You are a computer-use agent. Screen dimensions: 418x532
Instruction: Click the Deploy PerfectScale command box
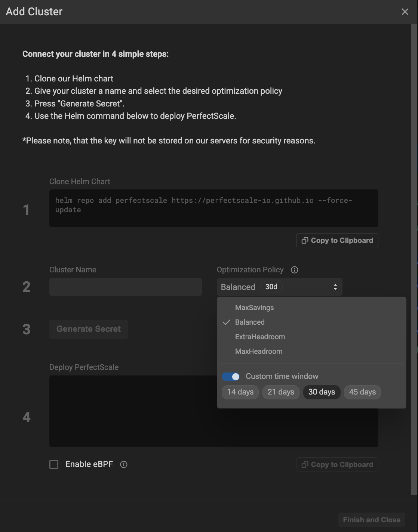(214, 411)
